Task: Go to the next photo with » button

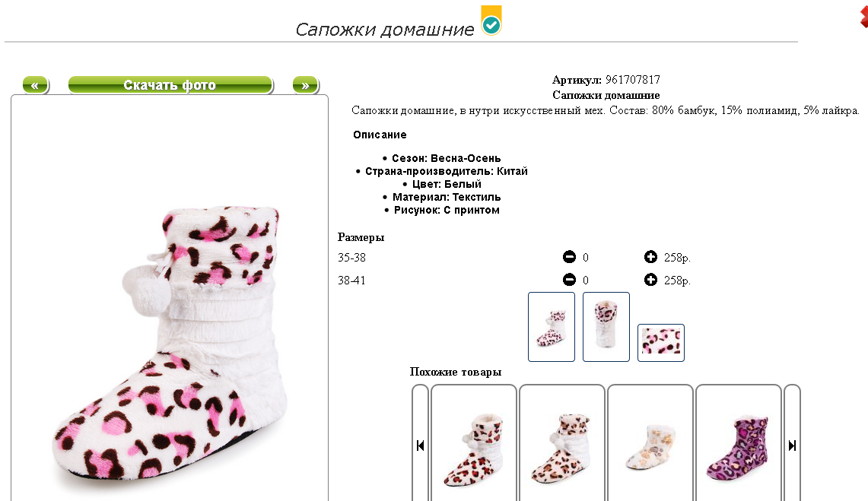Action: tap(306, 85)
